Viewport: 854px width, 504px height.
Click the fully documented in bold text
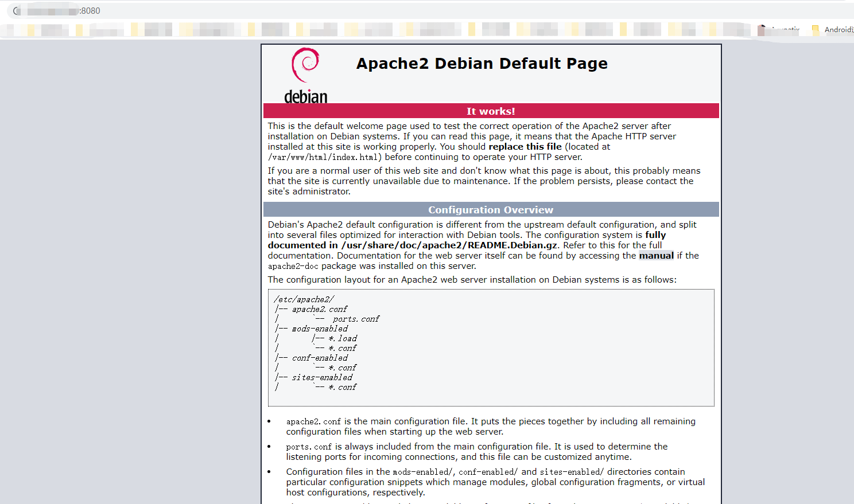click(x=467, y=240)
